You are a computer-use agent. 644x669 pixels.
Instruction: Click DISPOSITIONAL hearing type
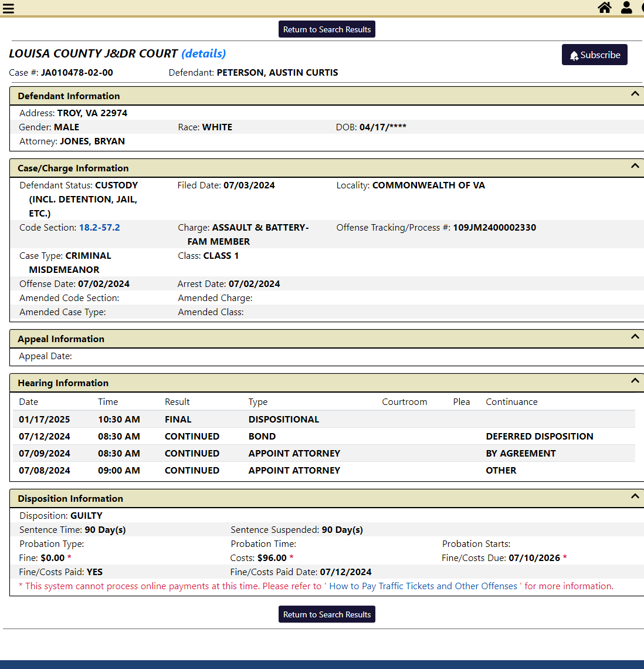point(284,420)
